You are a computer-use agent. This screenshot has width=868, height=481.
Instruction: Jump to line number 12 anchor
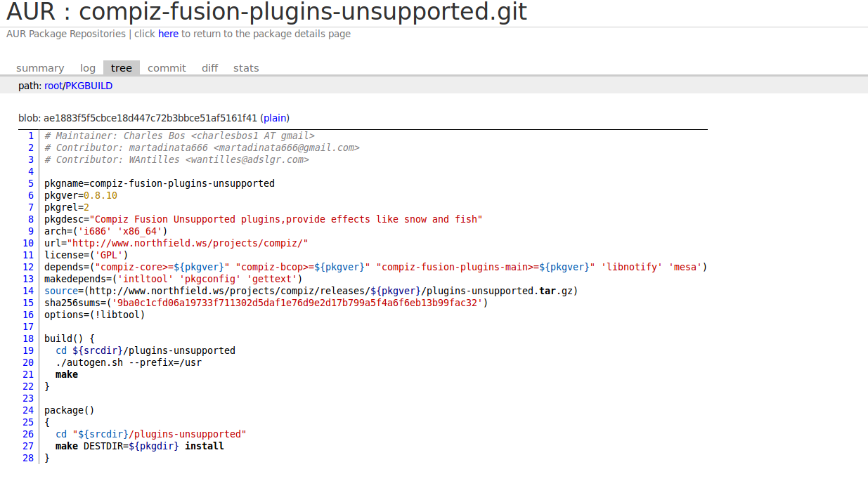point(28,267)
